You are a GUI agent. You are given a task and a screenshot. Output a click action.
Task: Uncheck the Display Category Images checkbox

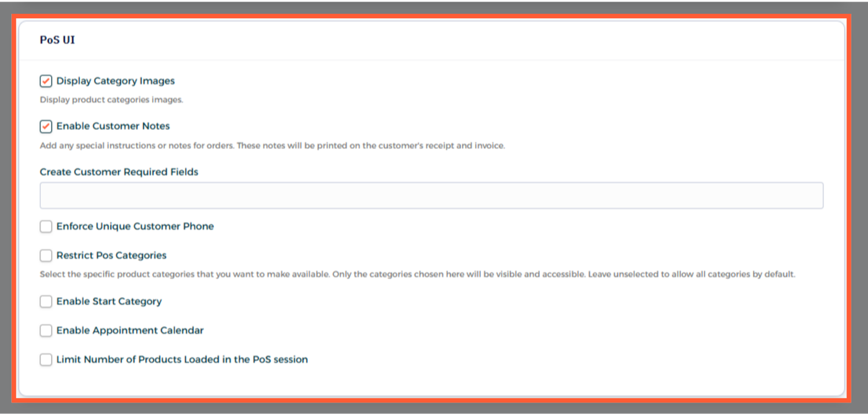click(46, 81)
